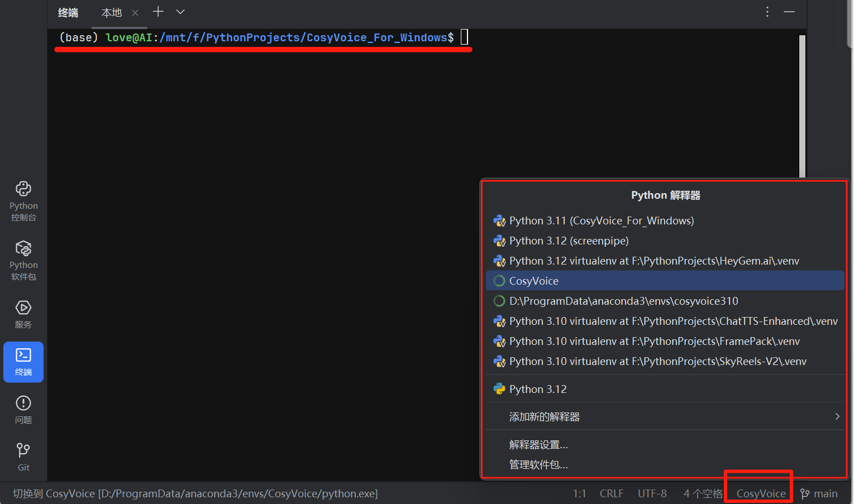
Task: Select Python 3.12 (screenpipe) interpreter
Action: [x=665, y=241]
